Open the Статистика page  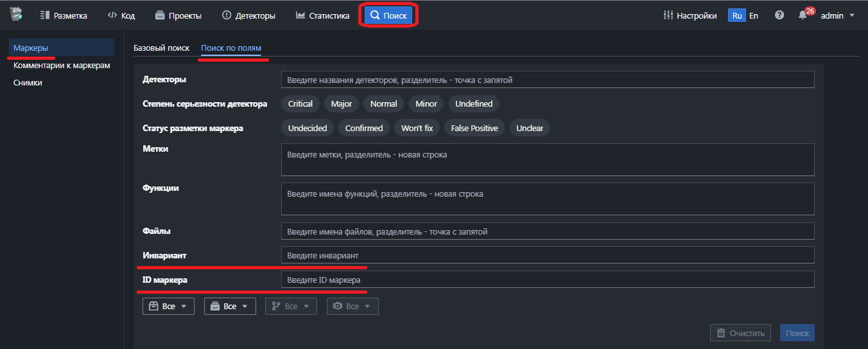point(322,15)
